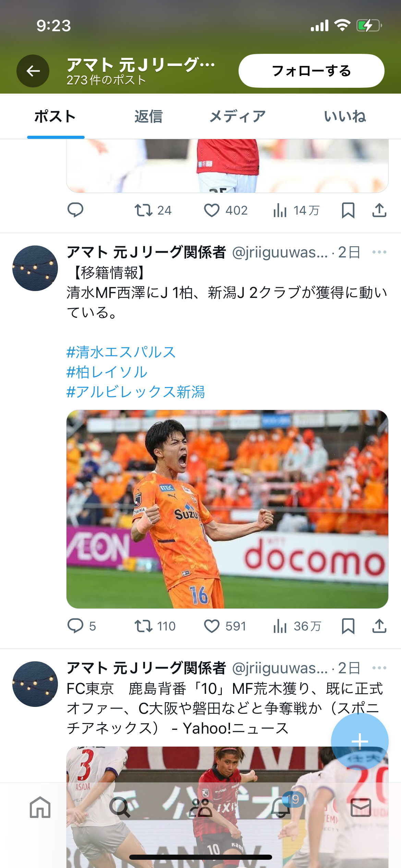This screenshot has height=868, width=401.
Task: Open the more options menu on Shimizu post
Action: tap(379, 252)
